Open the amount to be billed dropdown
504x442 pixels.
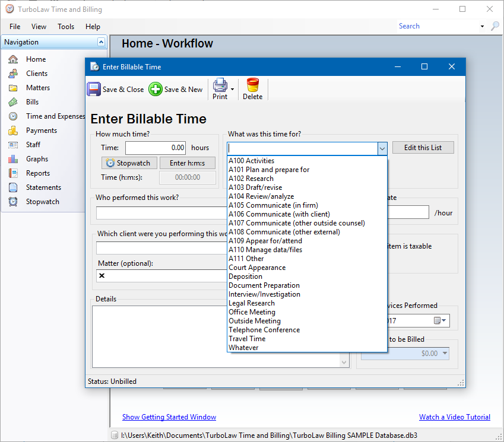(x=445, y=354)
